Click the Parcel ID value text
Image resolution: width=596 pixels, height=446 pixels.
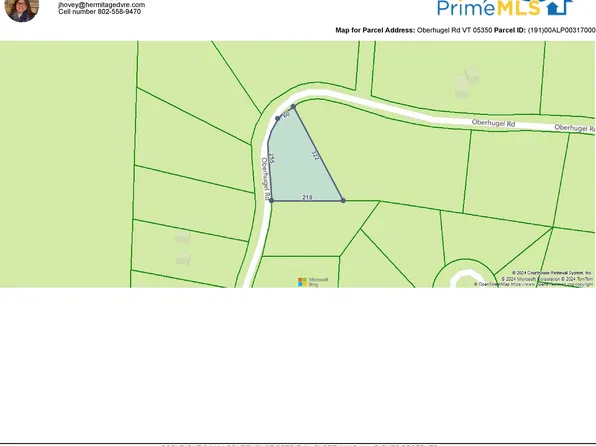[561, 30]
